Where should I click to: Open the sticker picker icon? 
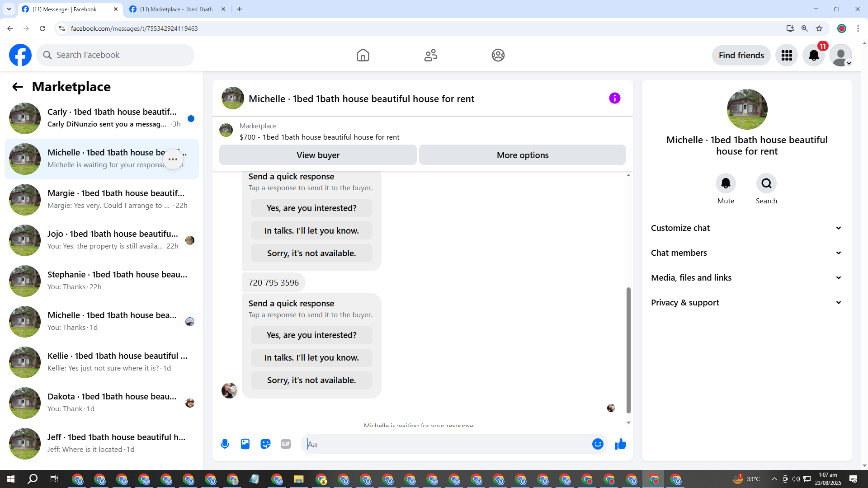265,444
